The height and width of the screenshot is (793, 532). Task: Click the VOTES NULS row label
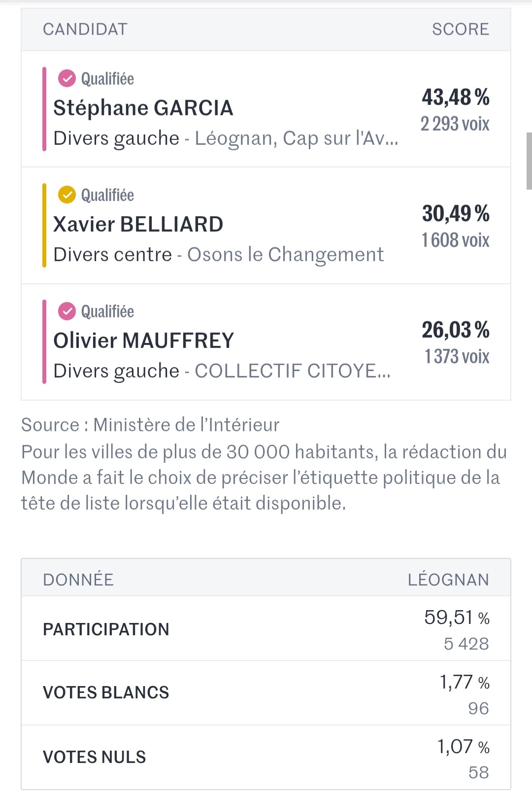pyautogui.click(x=95, y=757)
